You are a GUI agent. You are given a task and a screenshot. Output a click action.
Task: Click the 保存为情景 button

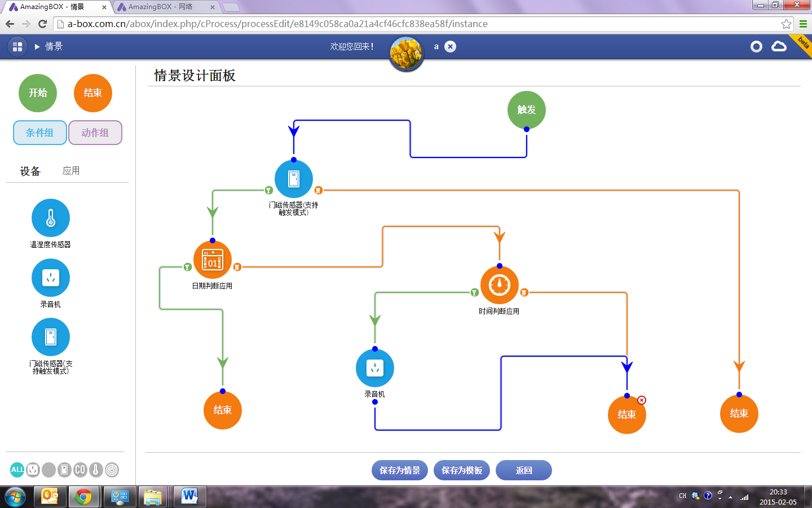point(399,470)
